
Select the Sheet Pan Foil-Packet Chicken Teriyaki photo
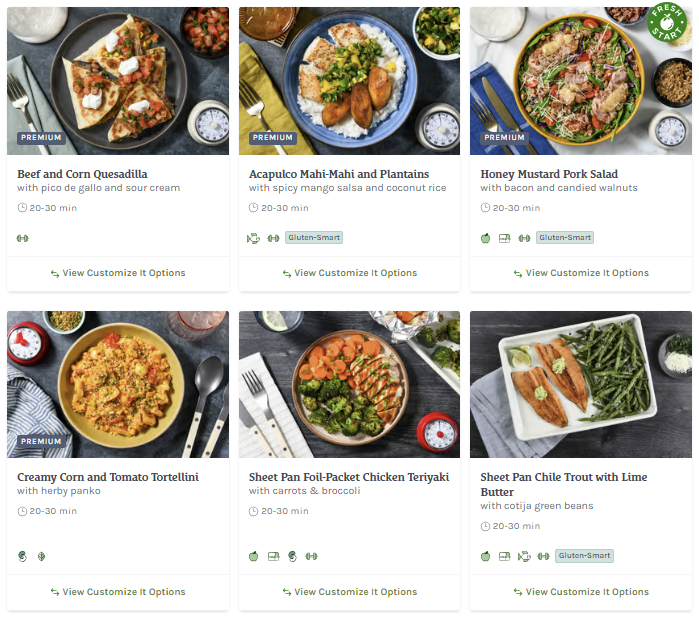349,384
